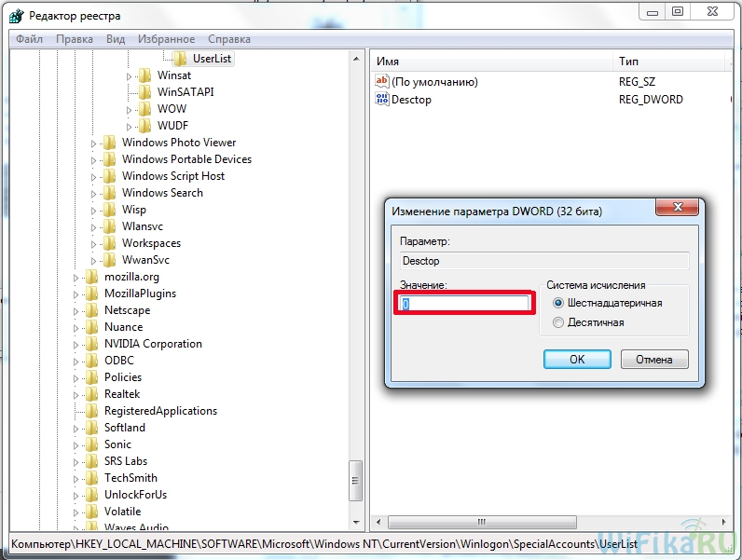Screen dimensions: 742x560
Task: Click the NVIDIA Corporation folder icon
Action: [91, 344]
